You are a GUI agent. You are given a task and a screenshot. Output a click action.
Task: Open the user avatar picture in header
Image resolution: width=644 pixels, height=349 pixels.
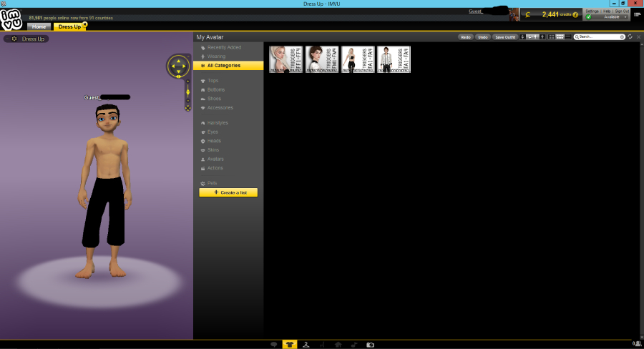514,14
